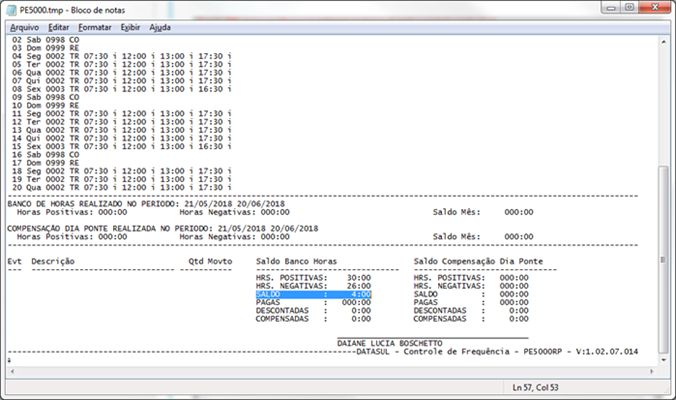The image size is (676, 400).
Task: Click the 'Qtd Movto' column header
Action: tap(210, 261)
